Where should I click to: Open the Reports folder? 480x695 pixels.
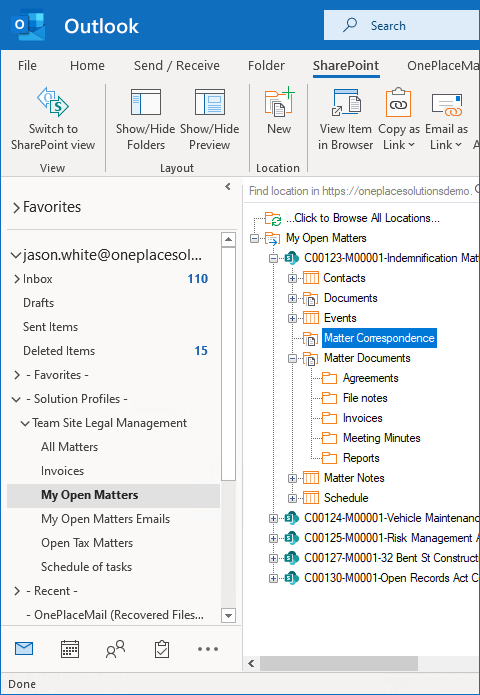[361, 458]
